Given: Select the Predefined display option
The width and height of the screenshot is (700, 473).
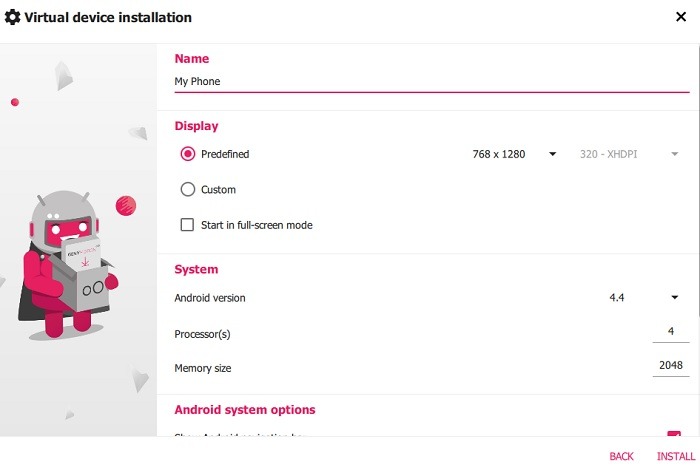Looking at the screenshot, I should point(187,154).
